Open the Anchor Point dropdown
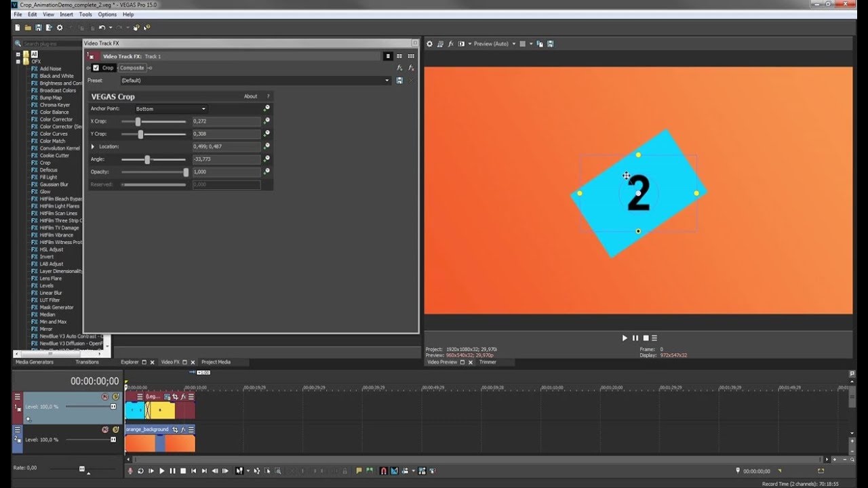The height and width of the screenshot is (488, 868). coord(171,108)
